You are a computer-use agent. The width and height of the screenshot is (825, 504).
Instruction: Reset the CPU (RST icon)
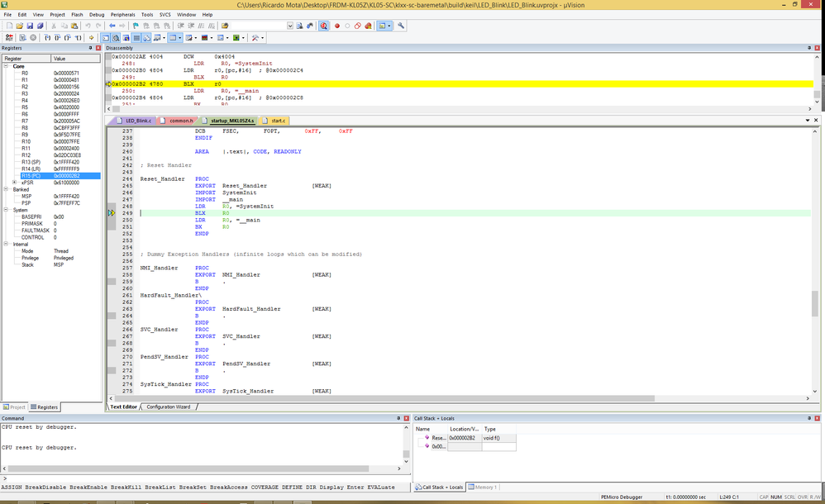9,38
